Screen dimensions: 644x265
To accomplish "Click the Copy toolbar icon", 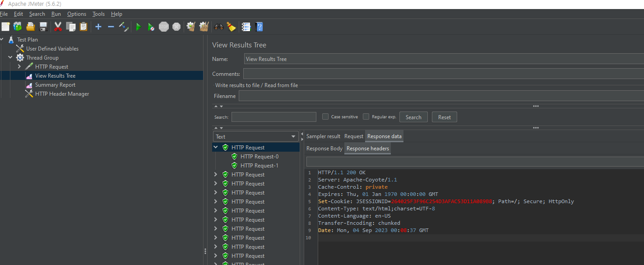I will pos(70,27).
